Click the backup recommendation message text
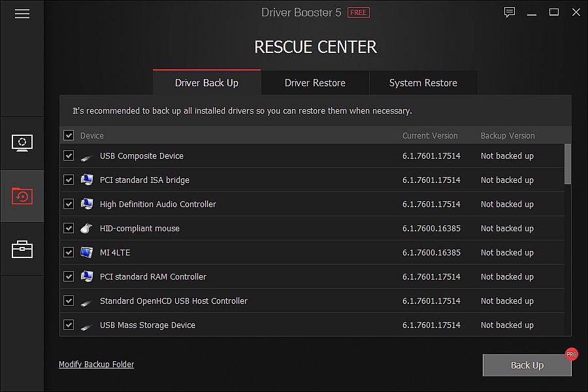588x392 pixels. (242, 111)
